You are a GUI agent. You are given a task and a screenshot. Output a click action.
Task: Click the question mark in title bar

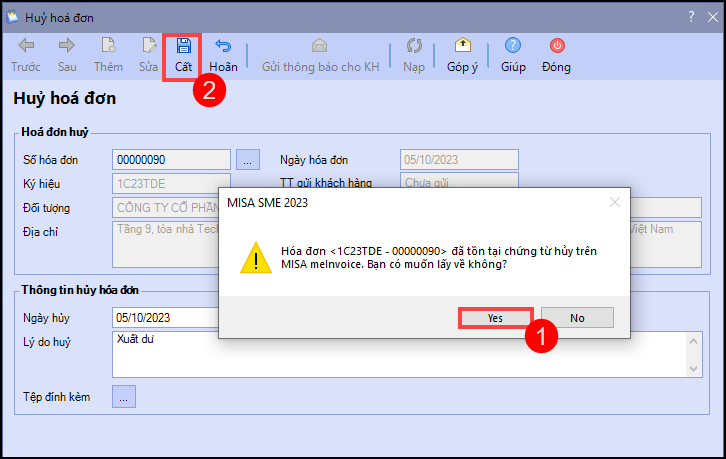pos(690,16)
